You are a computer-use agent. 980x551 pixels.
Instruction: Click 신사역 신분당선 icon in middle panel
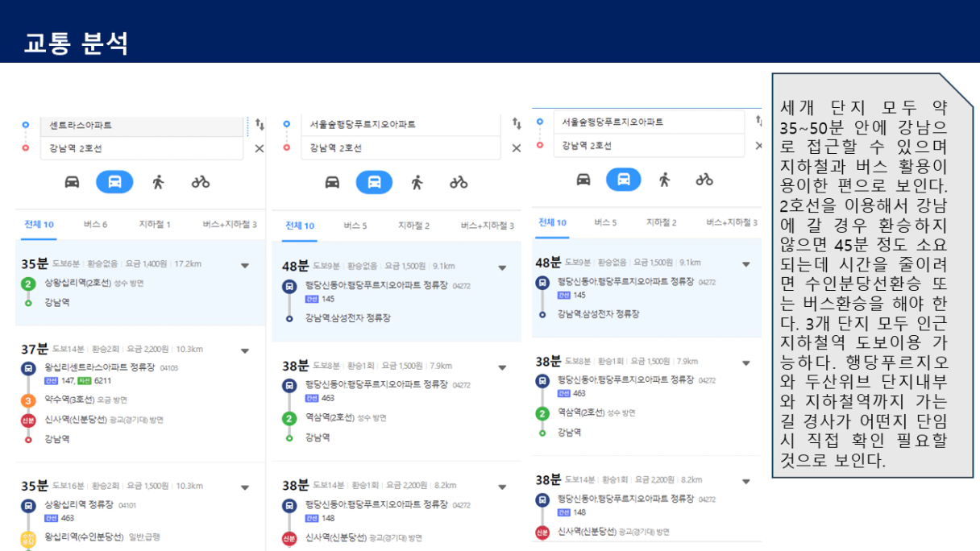pos(289,538)
